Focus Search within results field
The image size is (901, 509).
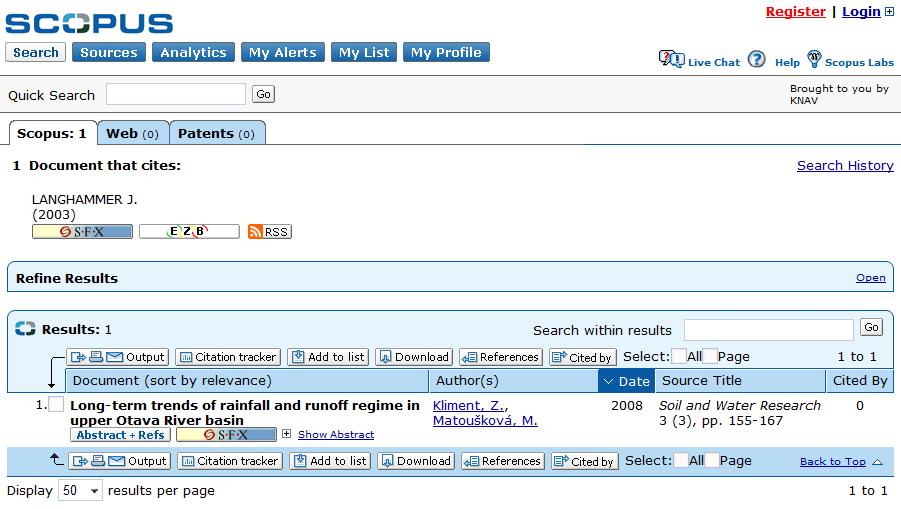point(769,330)
